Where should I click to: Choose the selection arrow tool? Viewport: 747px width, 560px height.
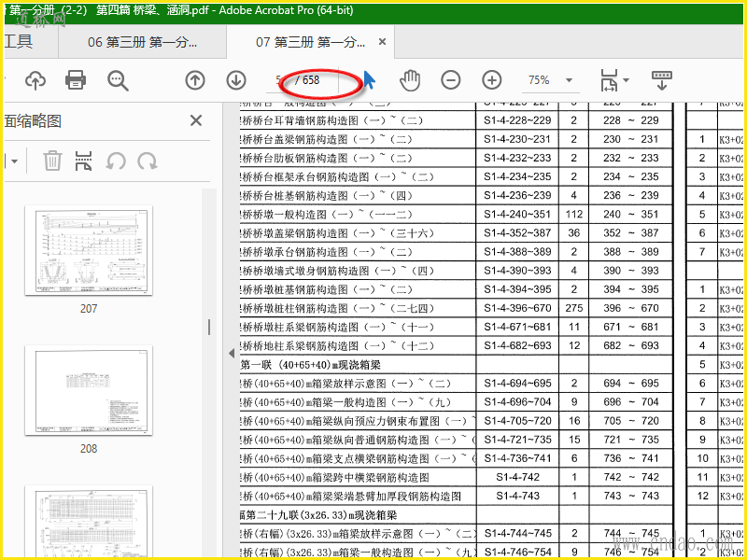pyautogui.click(x=369, y=80)
